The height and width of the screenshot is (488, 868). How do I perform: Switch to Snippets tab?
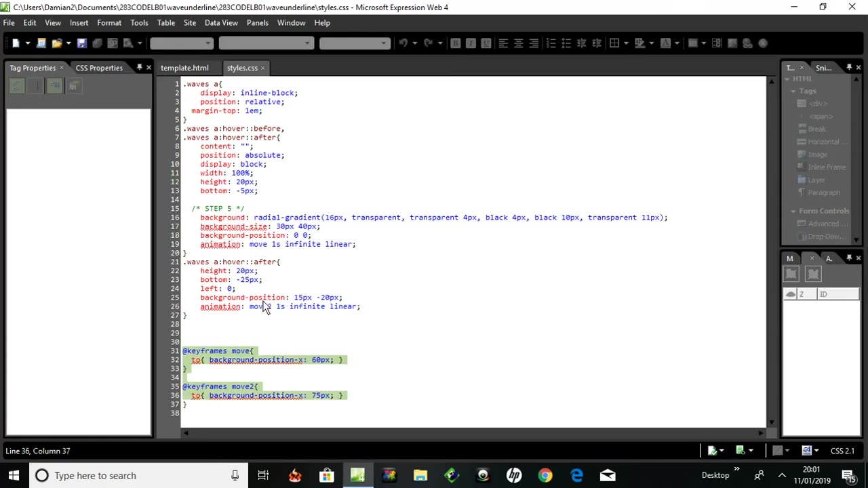coord(823,68)
